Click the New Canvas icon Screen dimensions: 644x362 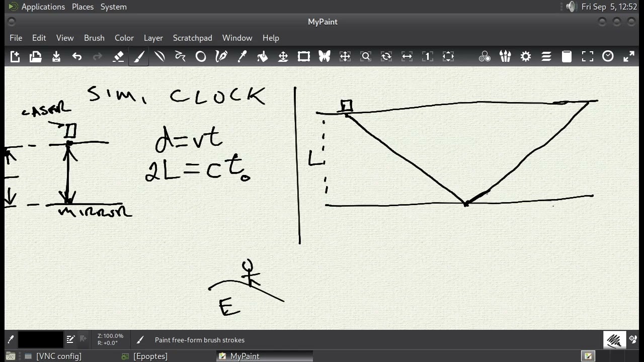pyautogui.click(x=15, y=57)
